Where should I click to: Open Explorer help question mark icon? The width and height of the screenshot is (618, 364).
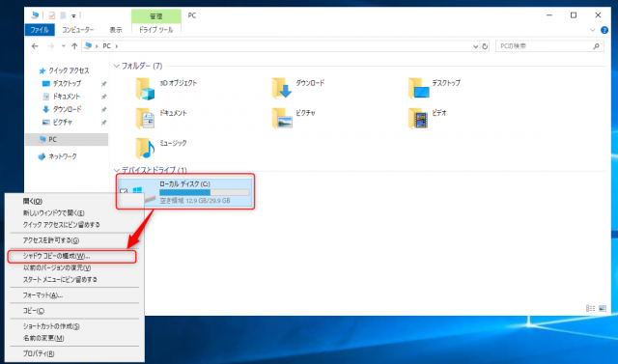click(604, 30)
